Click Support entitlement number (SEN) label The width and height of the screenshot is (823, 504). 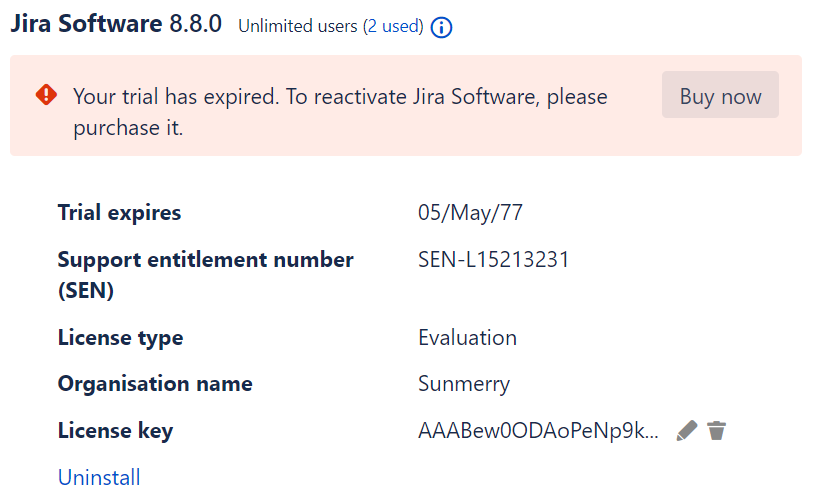tap(205, 275)
